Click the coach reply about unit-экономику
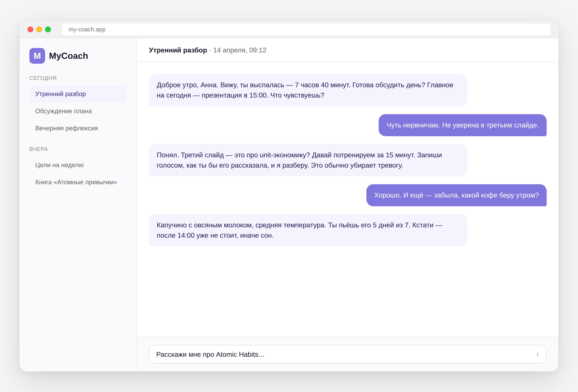578x392 pixels. click(308, 160)
